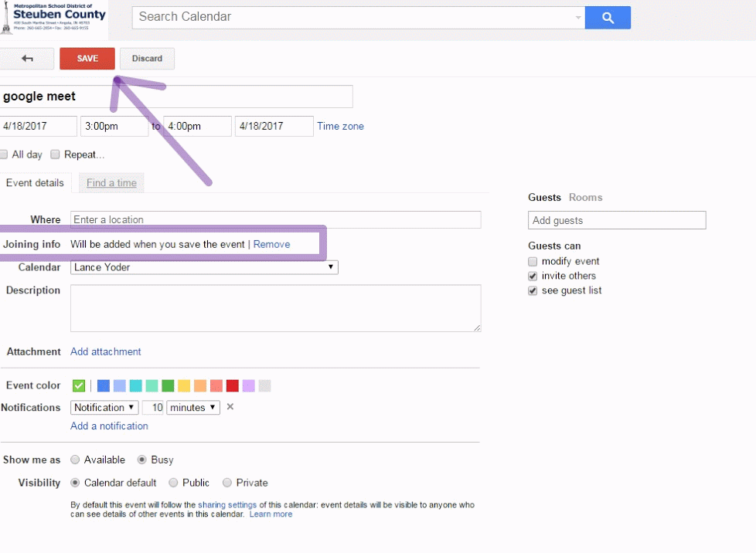Viewport: 756px width, 553px height.
Task: Click the Learn more link
Action: click(x=271, y=514)
